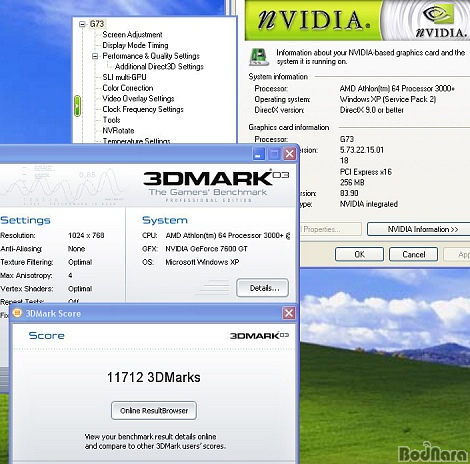Open the Online ResultBrowser
The width and height of the screenshot is (470, 464).
[x=154, y=411]
